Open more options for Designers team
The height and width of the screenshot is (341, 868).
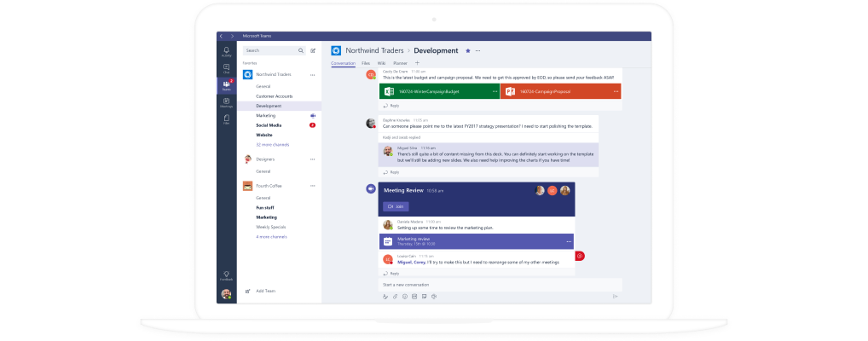[312, 159]
